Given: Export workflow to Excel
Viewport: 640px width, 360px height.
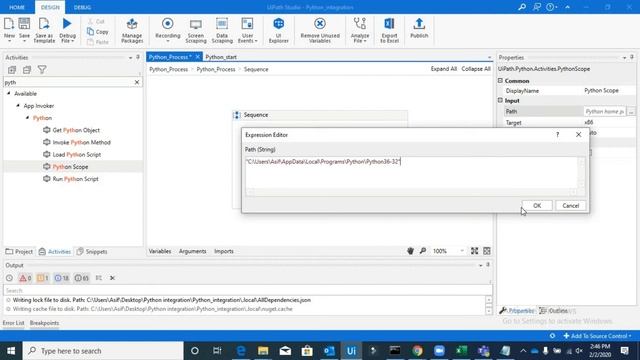Looking at the screenshot, I should click(389, 30).
